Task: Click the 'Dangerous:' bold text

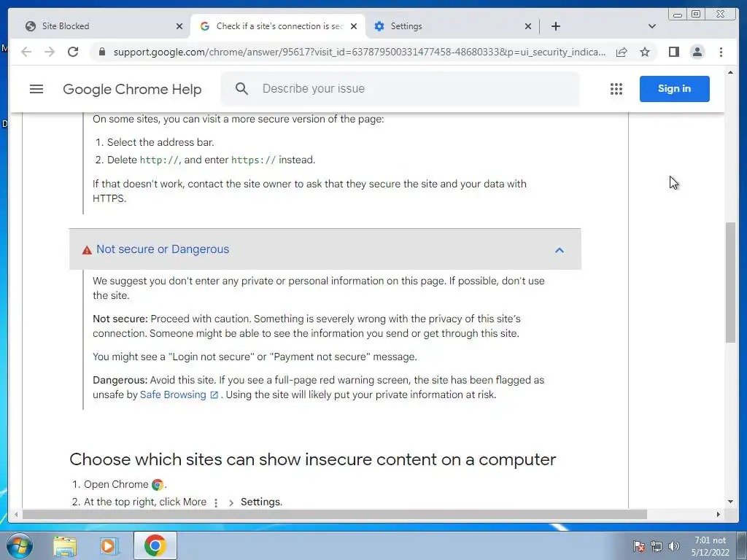Action: pos(120,381)
